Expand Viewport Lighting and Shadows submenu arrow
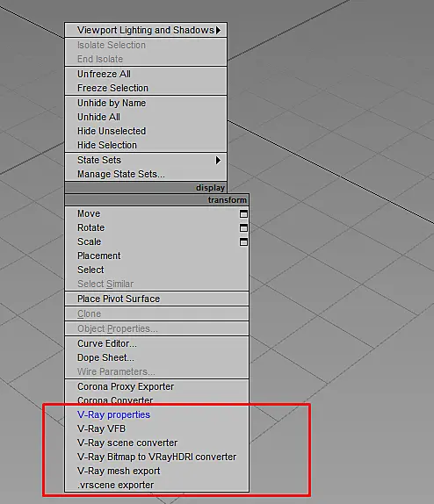This screenshot has width=434, height=504. tap(219, 30)
